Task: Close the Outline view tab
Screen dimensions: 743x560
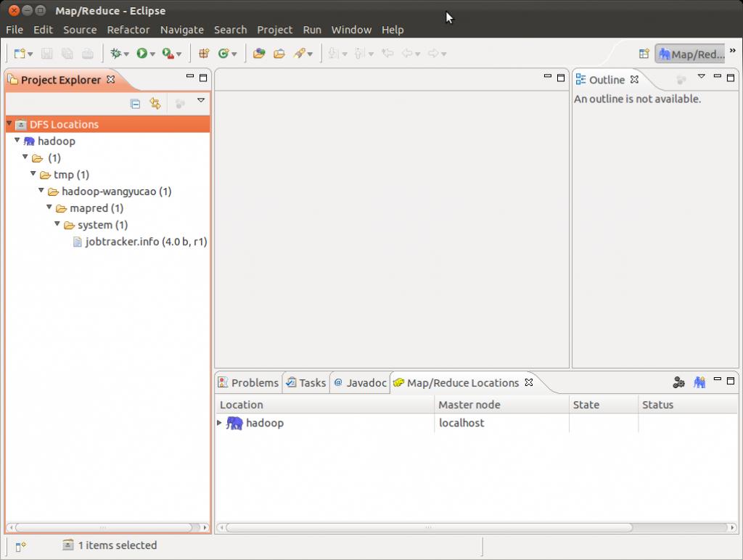Action: (634, 80)
